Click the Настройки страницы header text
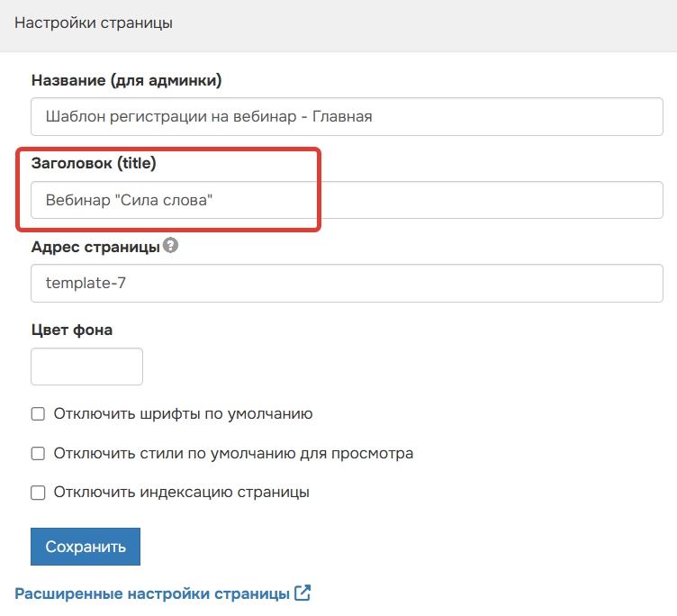The height and width of the screenshot is (616, 677). click(x=94, y=23)
